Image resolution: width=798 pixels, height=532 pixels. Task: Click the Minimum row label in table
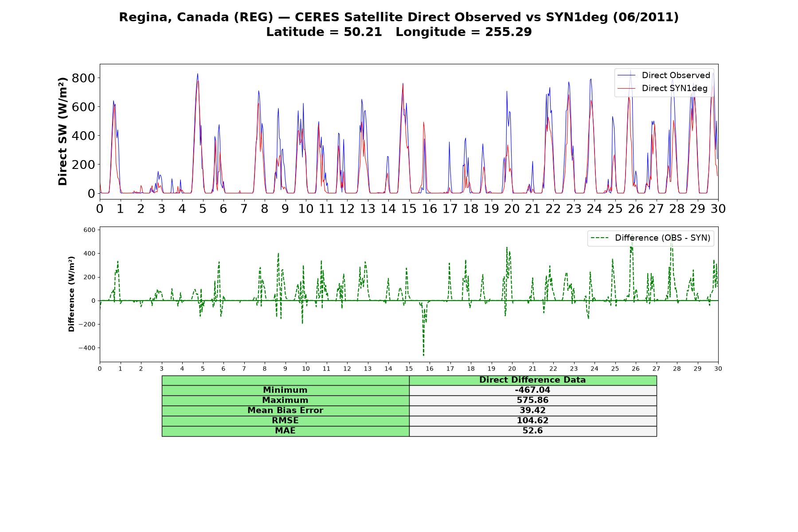(286, 390)
